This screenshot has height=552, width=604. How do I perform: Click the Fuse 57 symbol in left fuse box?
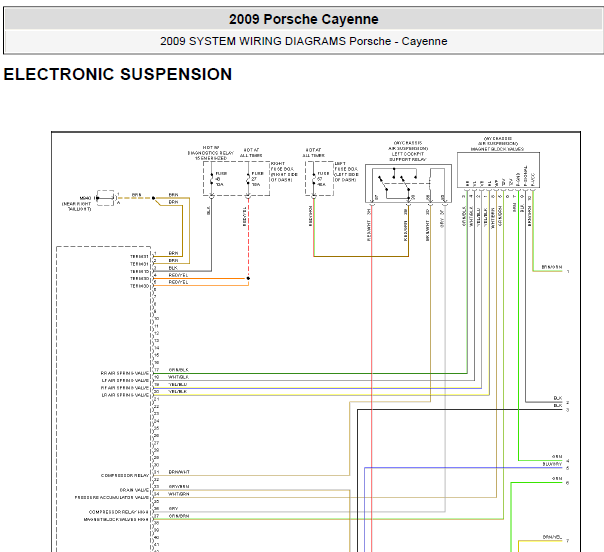coord(314,179)
